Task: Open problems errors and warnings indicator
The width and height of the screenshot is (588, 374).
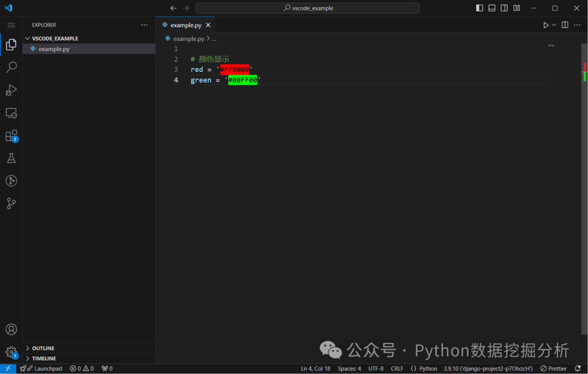Action: (x=82, y=369)
